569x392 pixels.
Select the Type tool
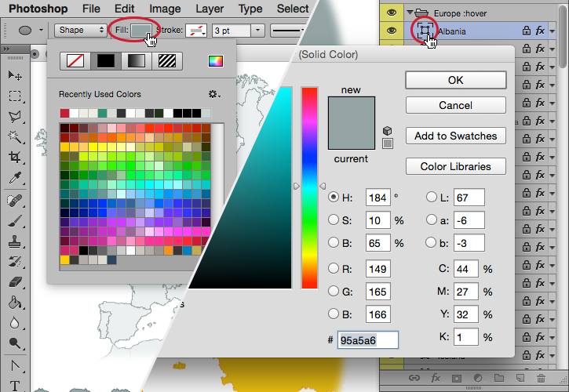[x=15, y=386]
